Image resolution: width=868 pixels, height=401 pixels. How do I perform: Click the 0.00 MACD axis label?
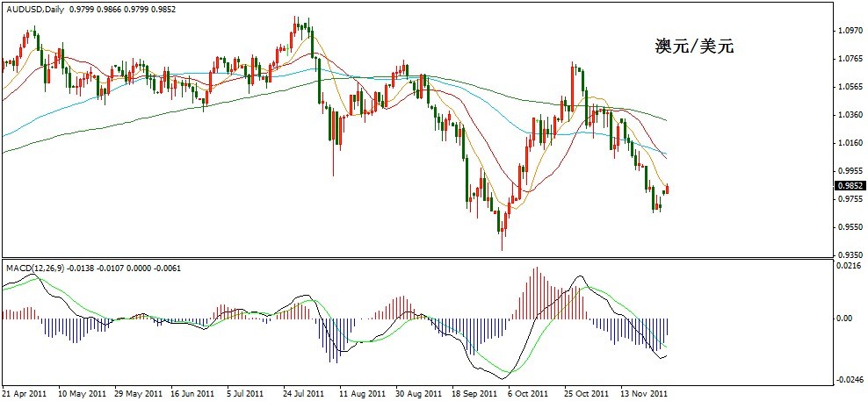(x=846, y=319)
